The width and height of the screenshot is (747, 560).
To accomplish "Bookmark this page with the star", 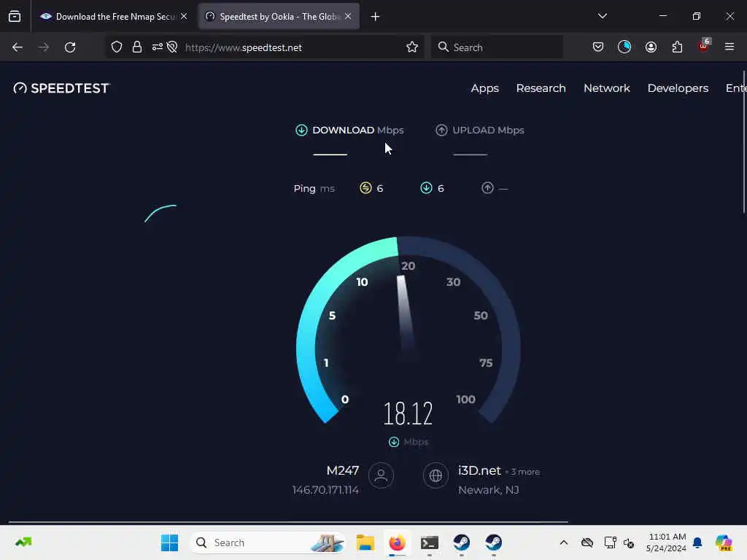I will pyautogui.click(x=412, y=47).
